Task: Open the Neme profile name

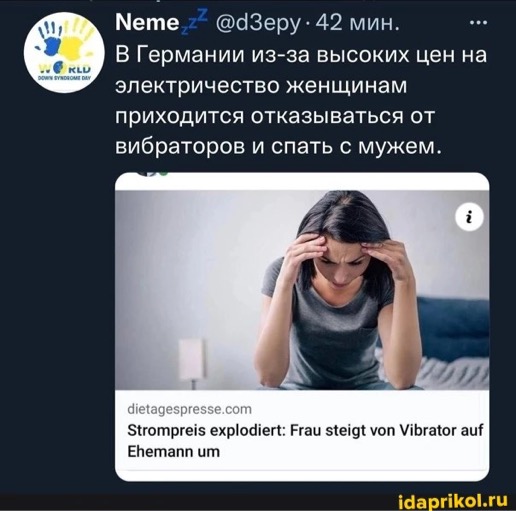Action: 147,23
